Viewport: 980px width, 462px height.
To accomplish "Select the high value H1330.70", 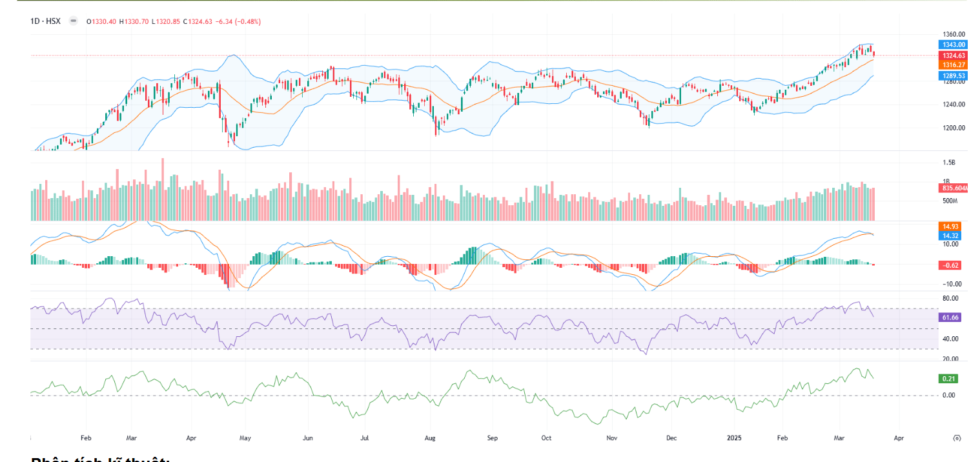I will tap(135, 21).
